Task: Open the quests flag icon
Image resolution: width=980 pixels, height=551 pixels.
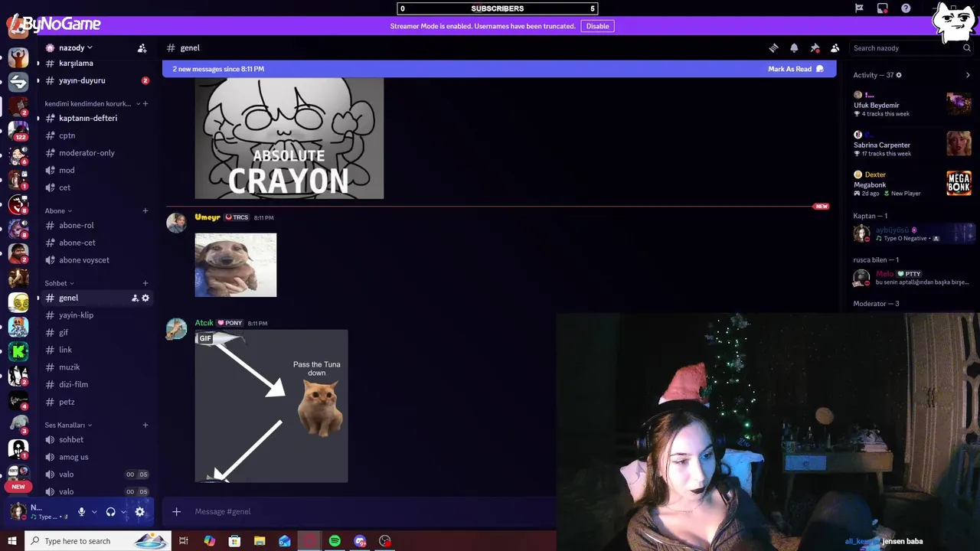Action: (859, 8)
